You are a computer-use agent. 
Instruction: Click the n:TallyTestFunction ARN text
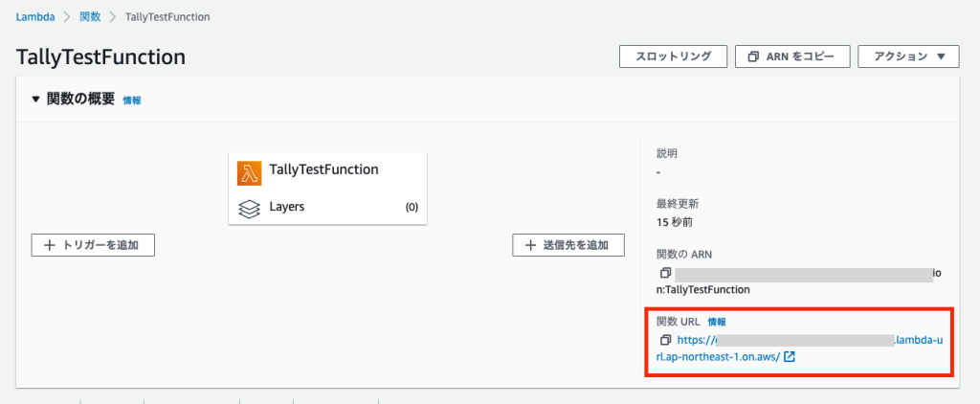tap(703, 290)
